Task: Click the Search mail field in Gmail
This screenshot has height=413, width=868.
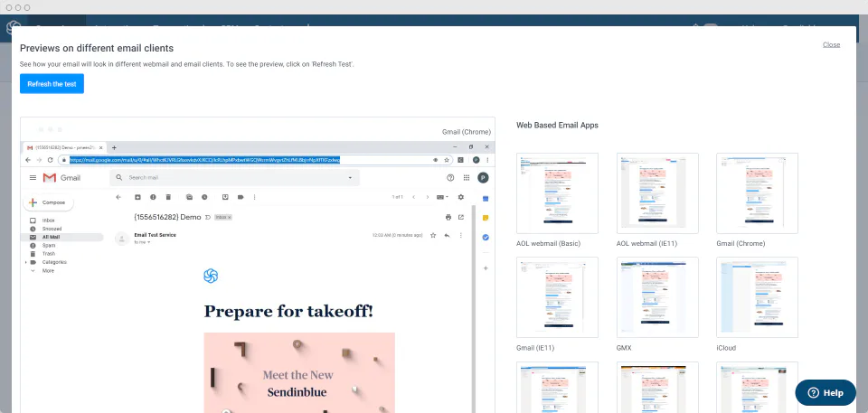Action: click(x=235, y=178)
